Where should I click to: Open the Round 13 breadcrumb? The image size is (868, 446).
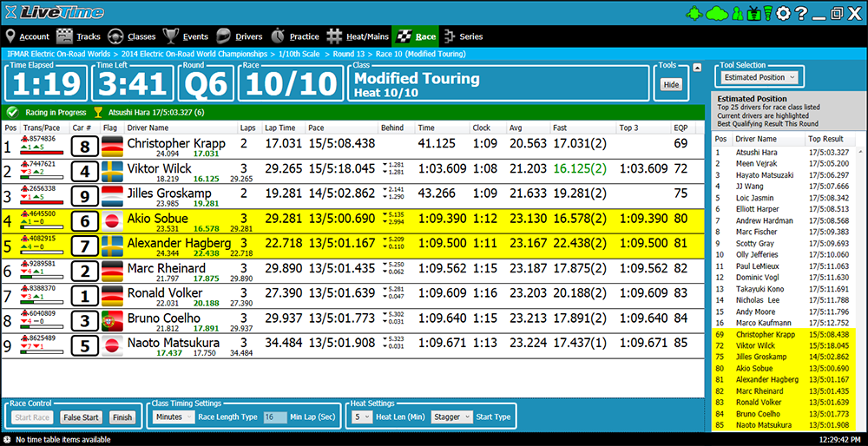[349, 54]
